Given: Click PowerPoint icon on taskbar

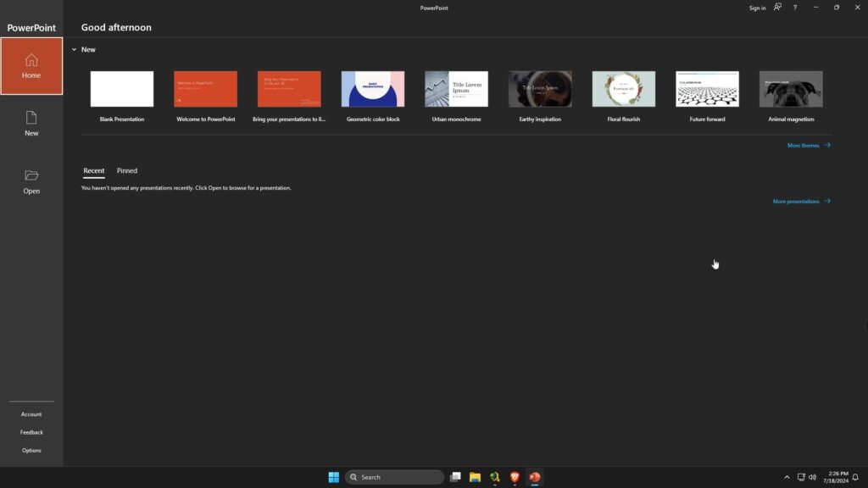Looking at the screenshot, I should click(535, 477).
